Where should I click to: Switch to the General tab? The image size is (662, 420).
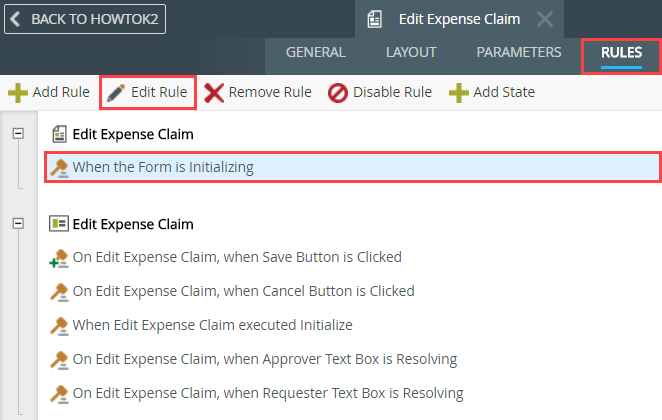pos(315,53)
